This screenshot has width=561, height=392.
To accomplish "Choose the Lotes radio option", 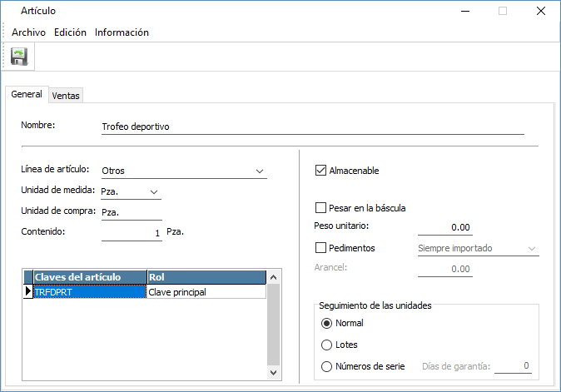I will 326,345.
